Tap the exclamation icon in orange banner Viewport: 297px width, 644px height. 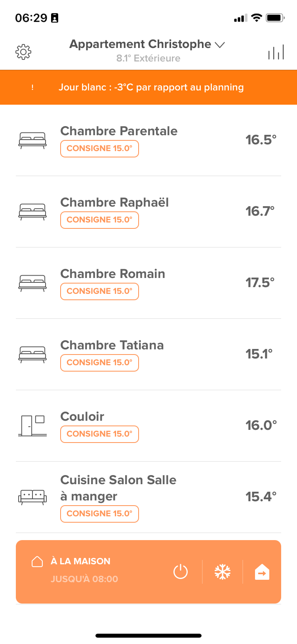click(x=32, y=87)
